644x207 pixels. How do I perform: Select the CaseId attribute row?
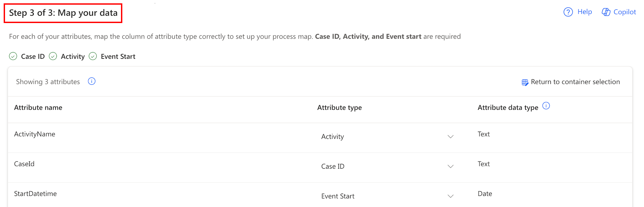pos(320,168)
